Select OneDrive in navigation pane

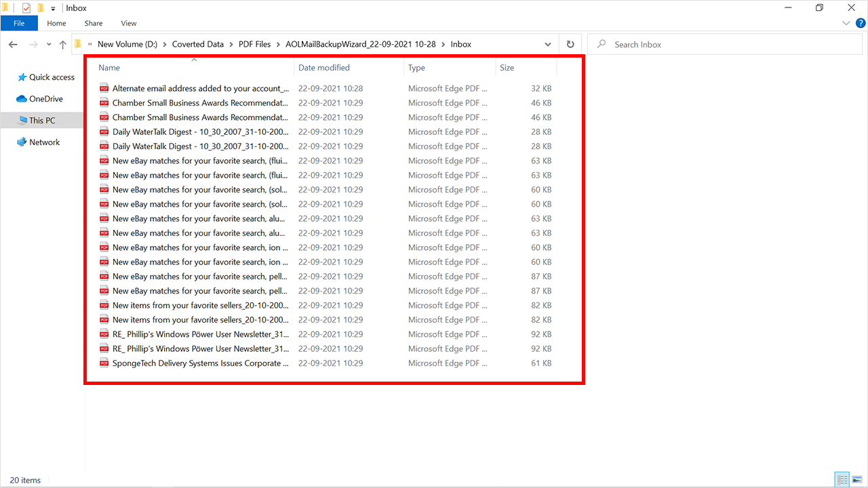tap(39, 99)
